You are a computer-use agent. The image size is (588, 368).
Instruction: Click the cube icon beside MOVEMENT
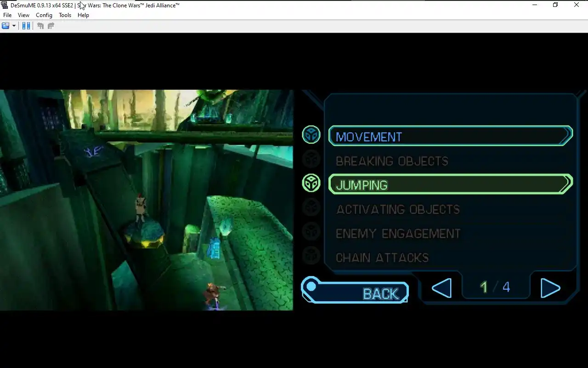tap(311, 135)
